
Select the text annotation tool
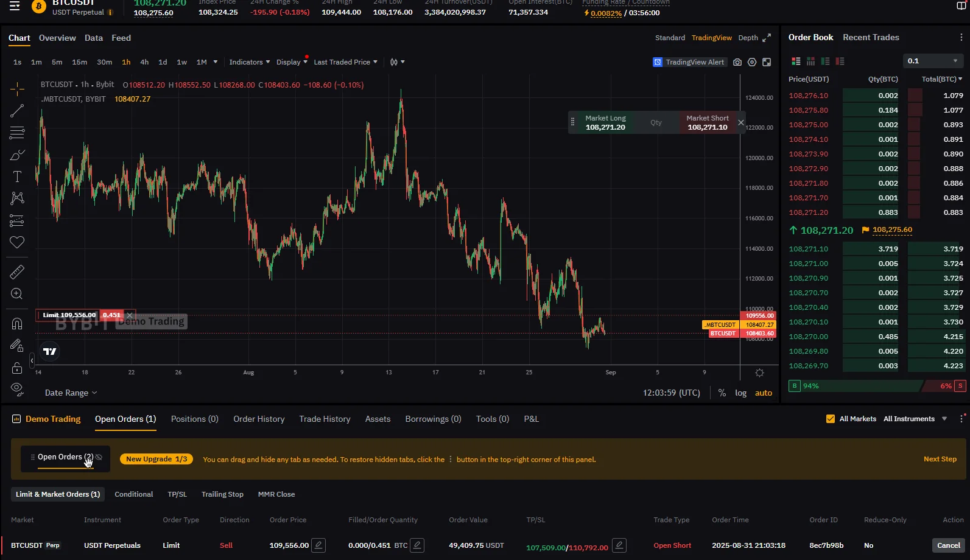17,177
